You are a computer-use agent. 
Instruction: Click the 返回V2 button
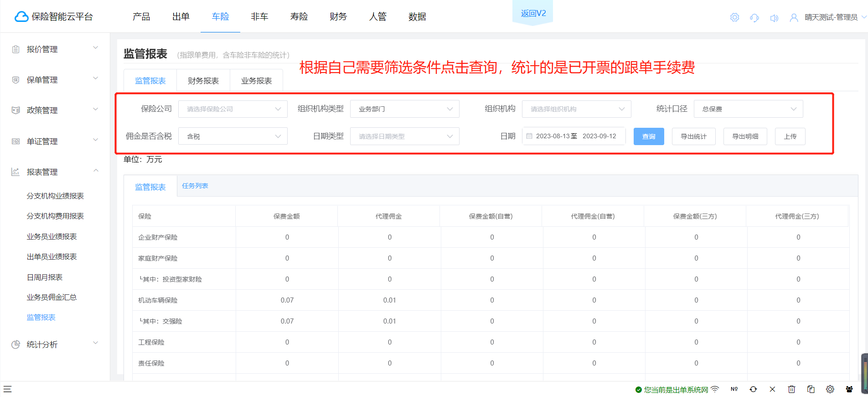[x=533, y=13]
